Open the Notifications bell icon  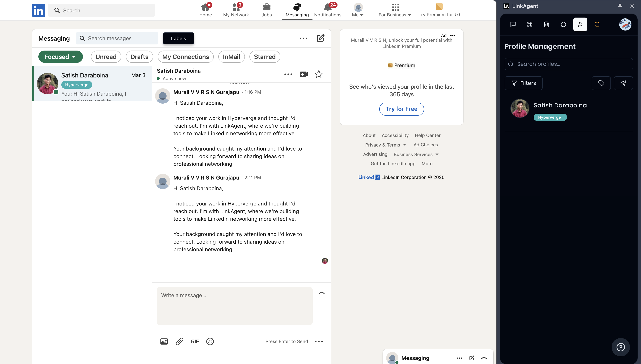pyautogui.click(x=328, y=10)
